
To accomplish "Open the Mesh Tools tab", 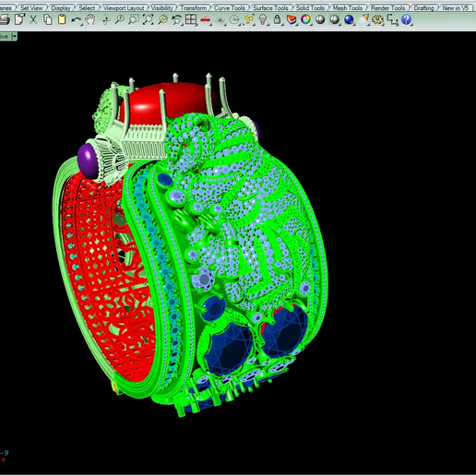I will point(348,8).
